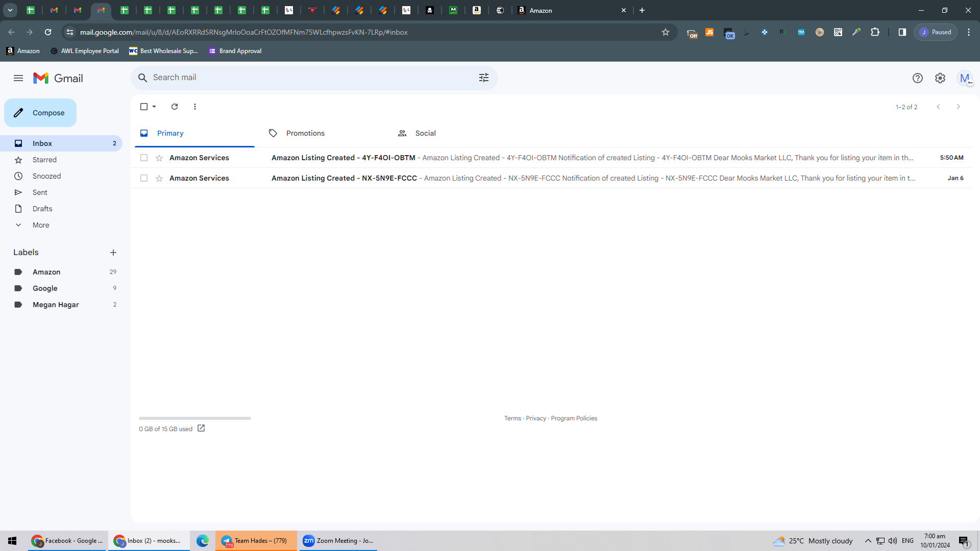Open the Google account avatar
Image resolution: width=980 pixels, height=551 pixels.
(965, 78)
